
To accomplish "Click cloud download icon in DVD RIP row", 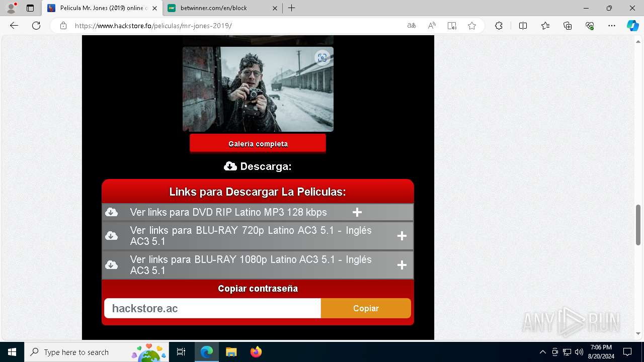I will click(111, 212).
